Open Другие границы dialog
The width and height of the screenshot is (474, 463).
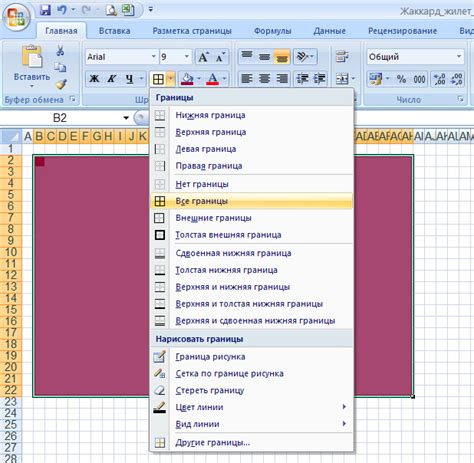252,443
